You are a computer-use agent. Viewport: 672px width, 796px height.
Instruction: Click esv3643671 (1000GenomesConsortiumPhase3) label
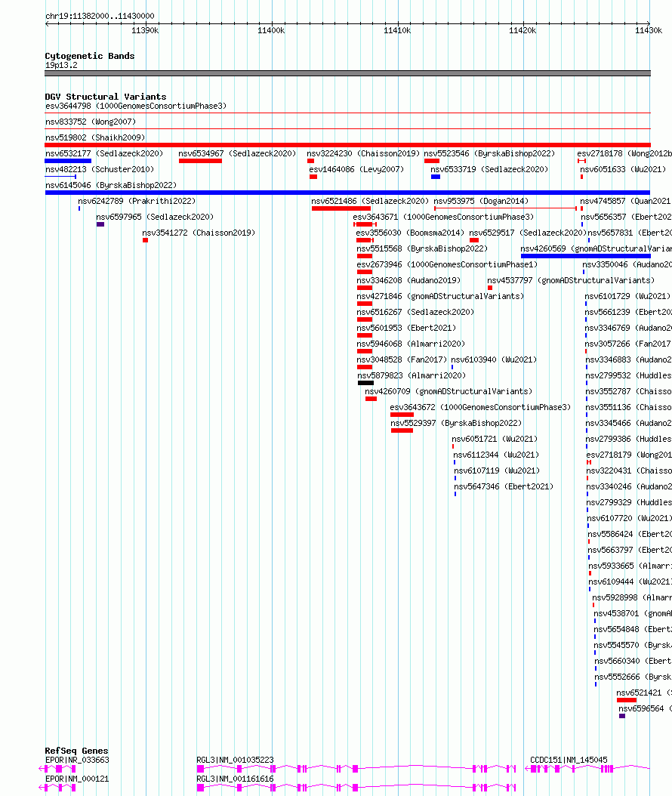click(444, 217)
